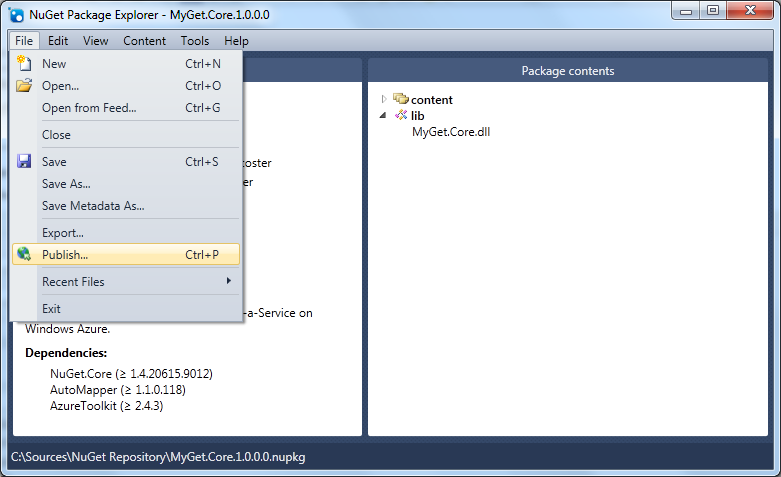
Task: Click the globe icon next to Publish...
Action: tap(24, 254)
